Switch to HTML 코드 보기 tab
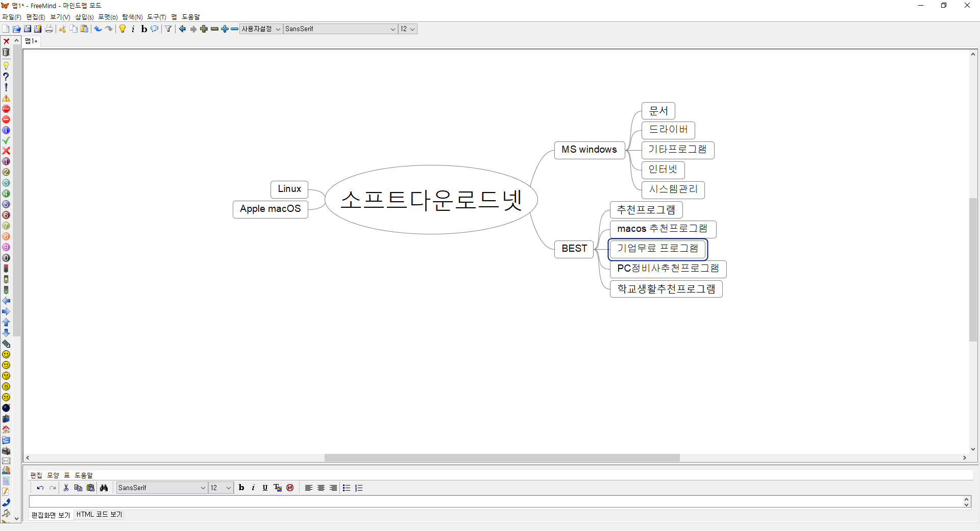 pos(100,515)
